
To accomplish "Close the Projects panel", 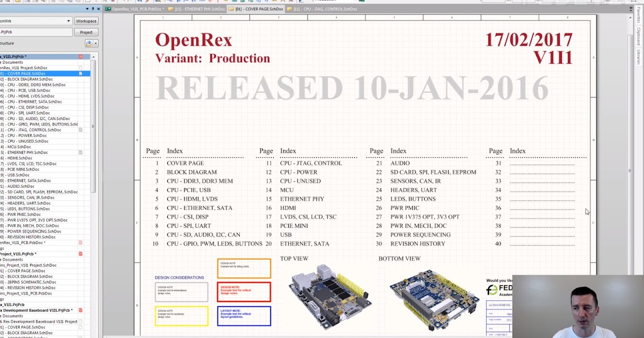I will (98, 9).
